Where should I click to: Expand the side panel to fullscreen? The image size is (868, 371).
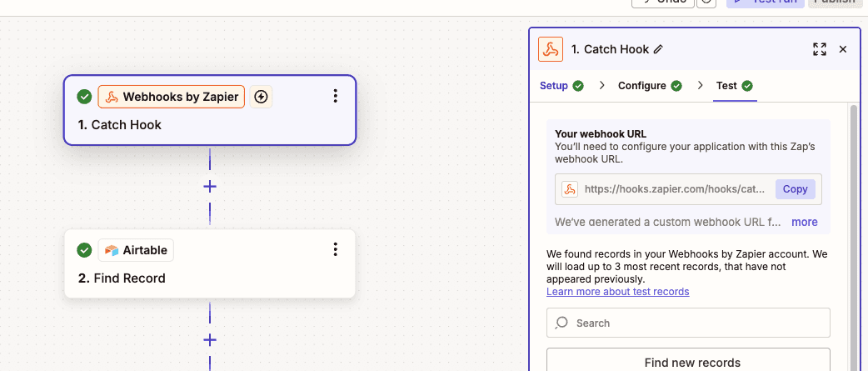point(820,49)
